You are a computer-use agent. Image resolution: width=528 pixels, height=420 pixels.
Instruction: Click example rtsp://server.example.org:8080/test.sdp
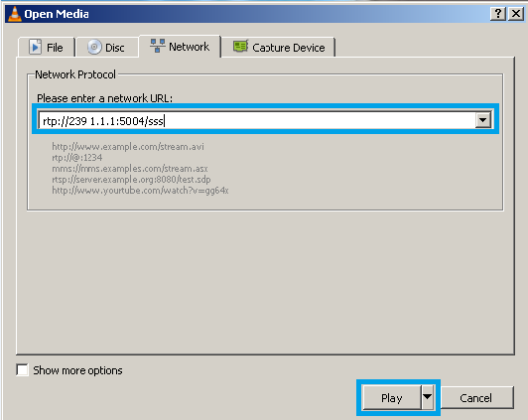(131, 179)
